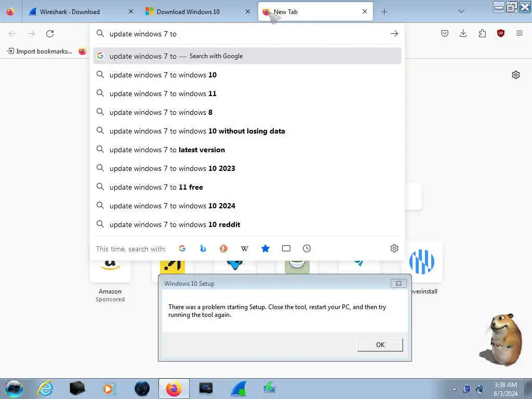The width and height of the screenshot is (532, 399).
Task: Open Windows Media Player from taskbar
Action: point(109,389)
